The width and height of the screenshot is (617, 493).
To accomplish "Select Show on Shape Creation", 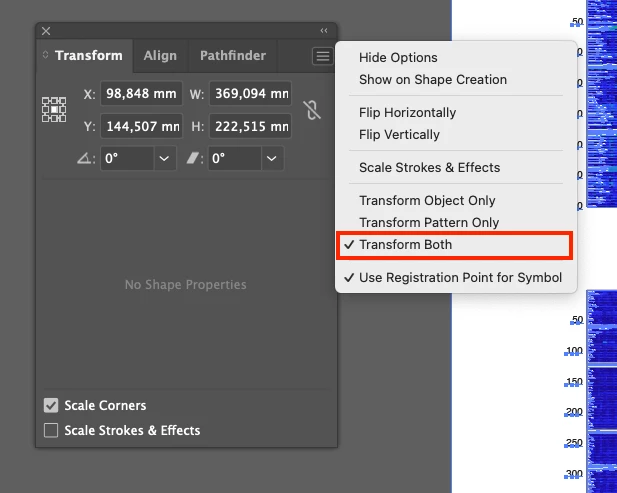I will pyautogui.click(x=456, y=79).
